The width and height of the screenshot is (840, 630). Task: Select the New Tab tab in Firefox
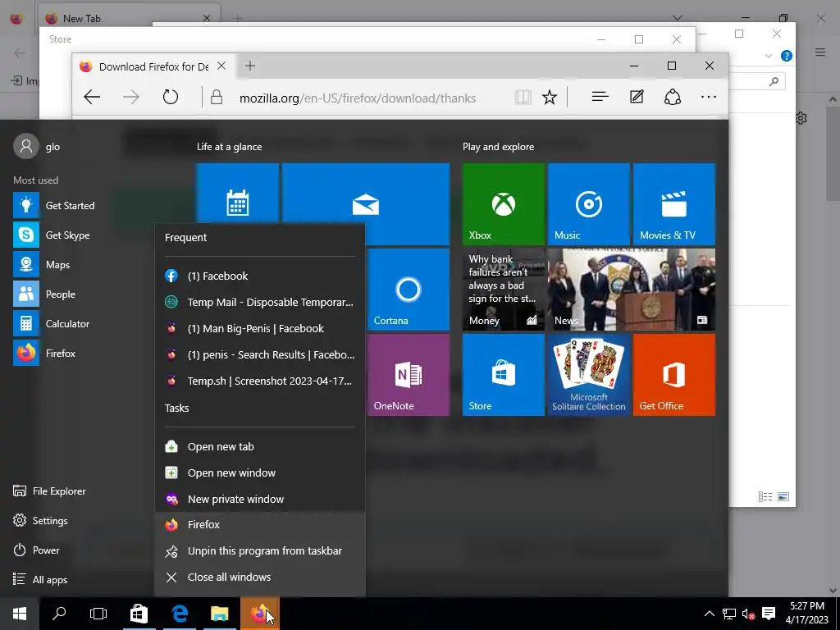[129, 18]
